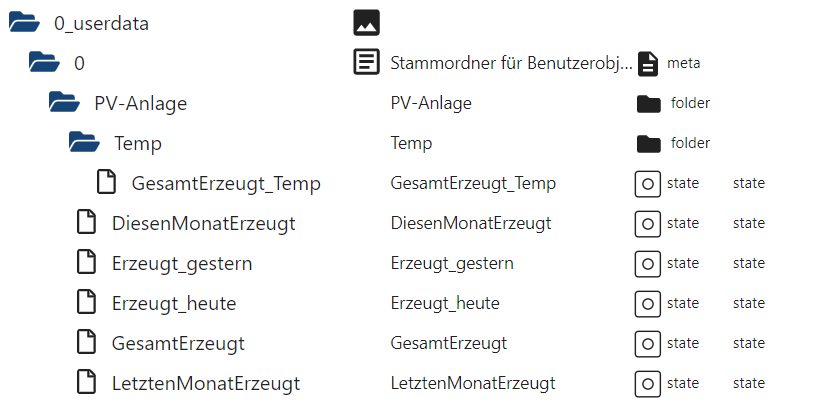Image resolution: width=839 pixels, height=406 pixels.
Task: Click state circle icon for LetztenMonatErzeugt
Action: [x=647, y=384]
